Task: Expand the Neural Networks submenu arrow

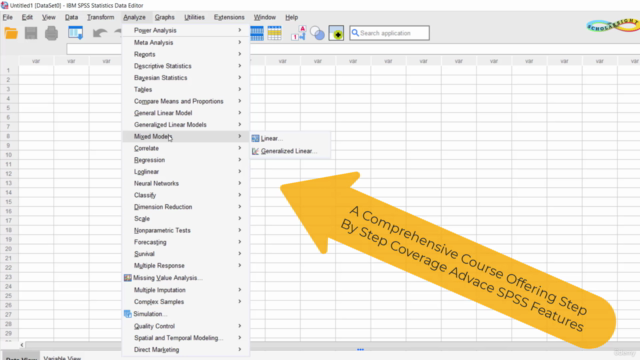Action: click(240, 183)
